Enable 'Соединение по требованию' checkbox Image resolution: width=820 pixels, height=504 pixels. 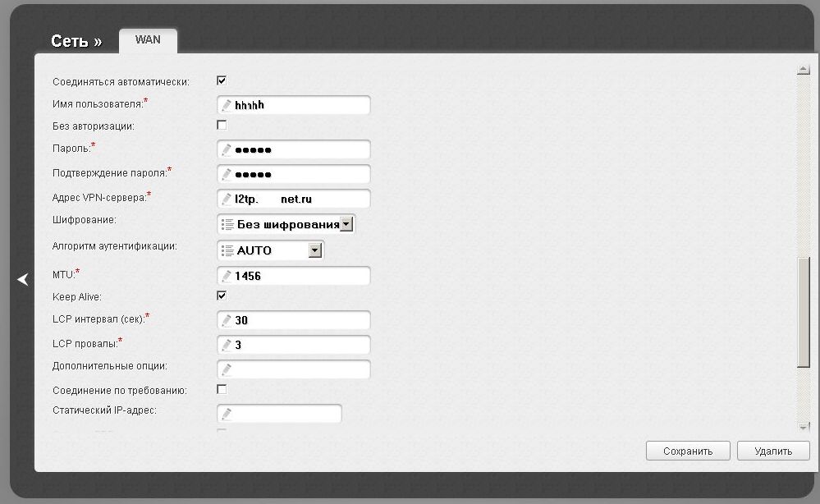pyautogui.click(x=222, y=390)
